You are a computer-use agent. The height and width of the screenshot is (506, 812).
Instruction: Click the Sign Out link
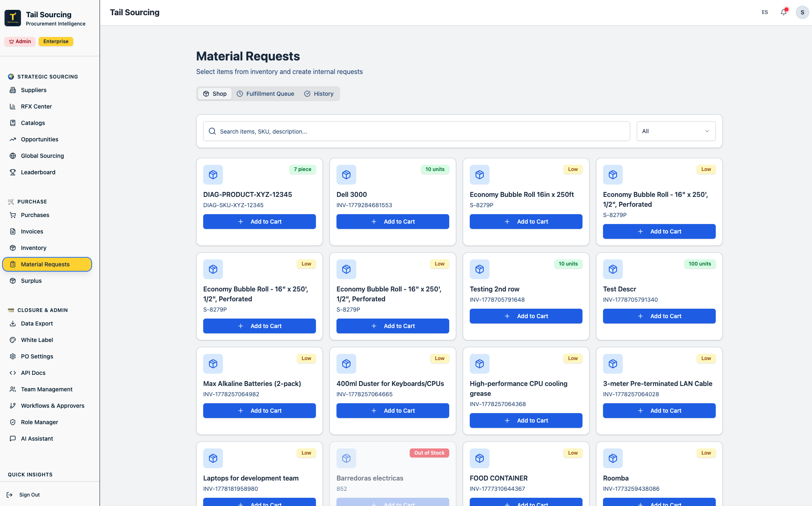24,495
